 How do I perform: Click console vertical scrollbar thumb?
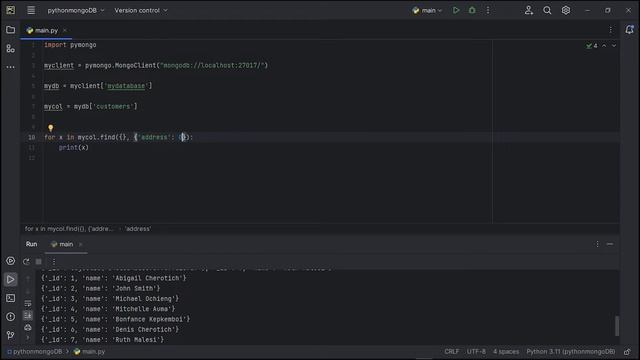click(616, 326)
